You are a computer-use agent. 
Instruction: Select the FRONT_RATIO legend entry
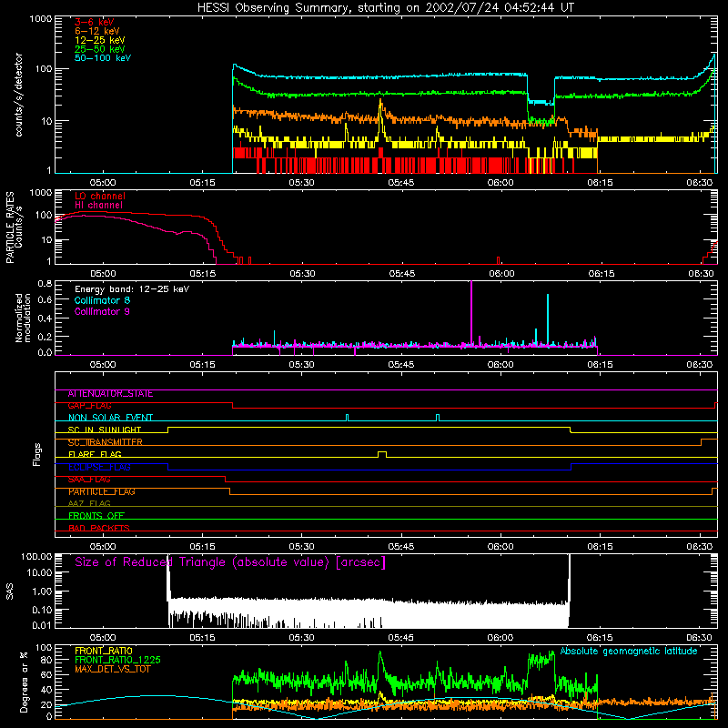pos(104,651)
